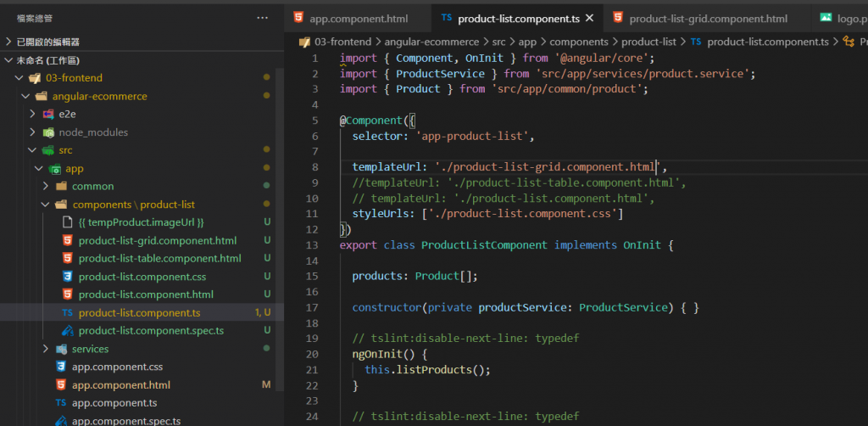Click the angular-ecommerce folder icon
Viewport: 868px width, 426px height.
coord(42,97)
